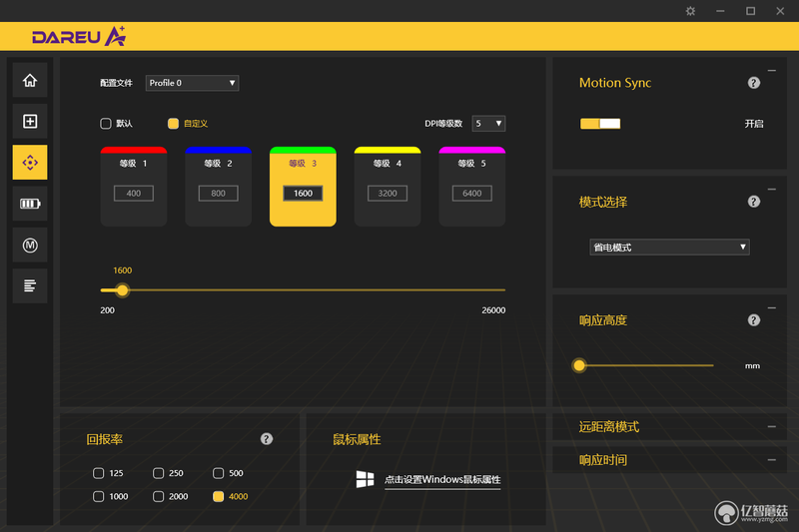This screenshot has width=799, height=532.
Task: Check the 自定义 custom checkbox
Action: click(173, 124)
